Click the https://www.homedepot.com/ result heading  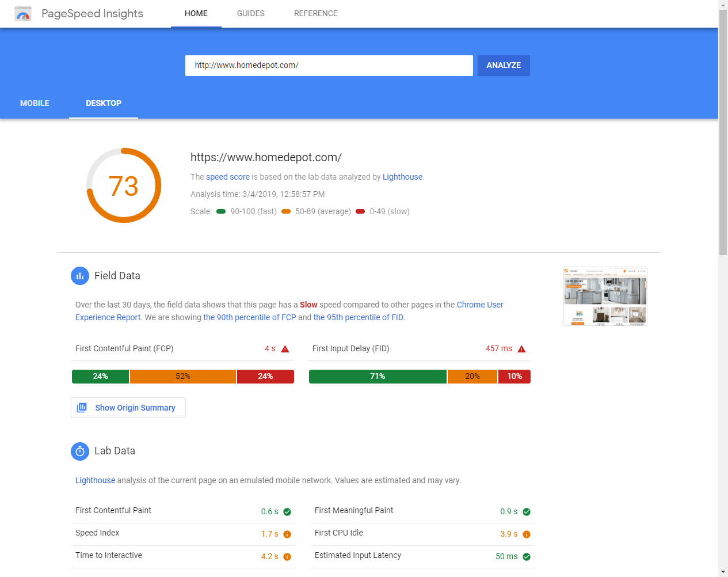coord(266,157)
